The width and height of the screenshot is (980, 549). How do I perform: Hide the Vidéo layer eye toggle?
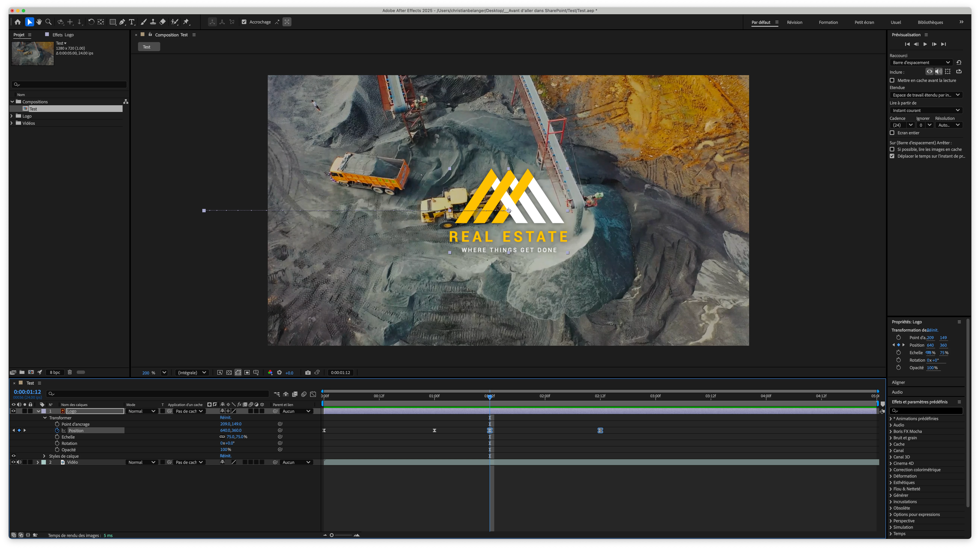tap(13, 462)
